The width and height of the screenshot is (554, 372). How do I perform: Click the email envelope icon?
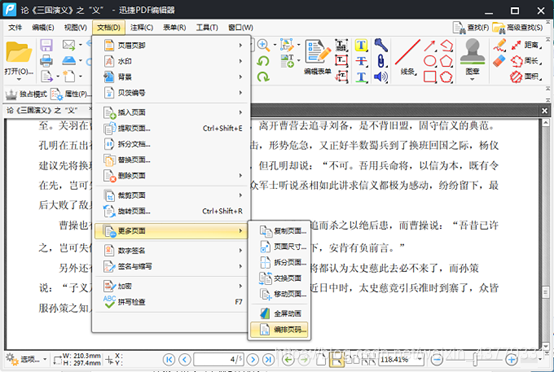point(69,45)
